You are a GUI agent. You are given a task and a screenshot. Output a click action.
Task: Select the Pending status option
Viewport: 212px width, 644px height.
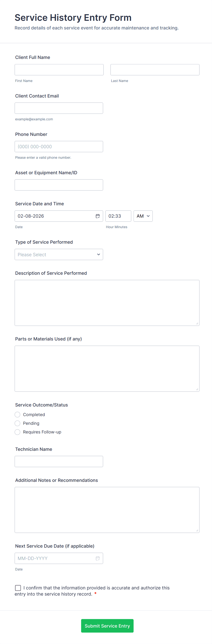[x=18, y=423]
